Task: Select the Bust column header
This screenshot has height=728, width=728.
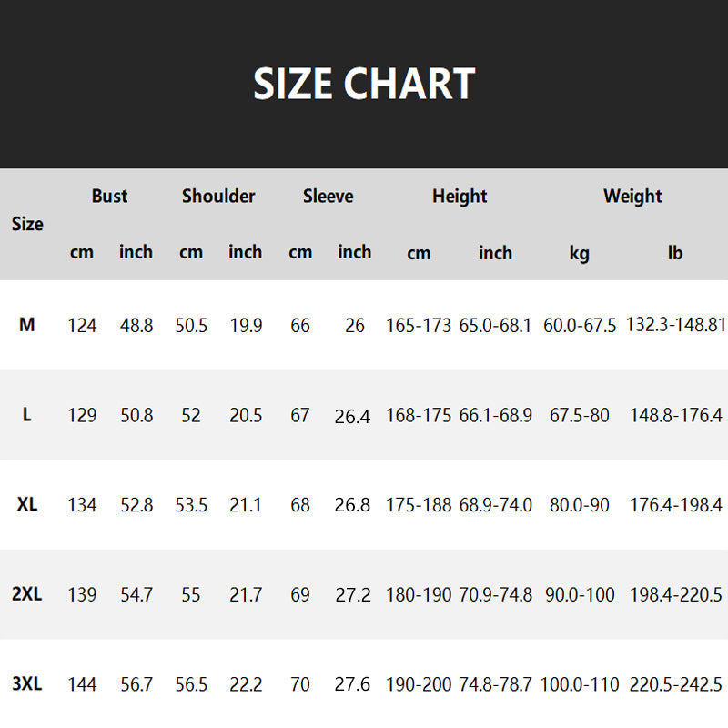Action: pos(109,196)
